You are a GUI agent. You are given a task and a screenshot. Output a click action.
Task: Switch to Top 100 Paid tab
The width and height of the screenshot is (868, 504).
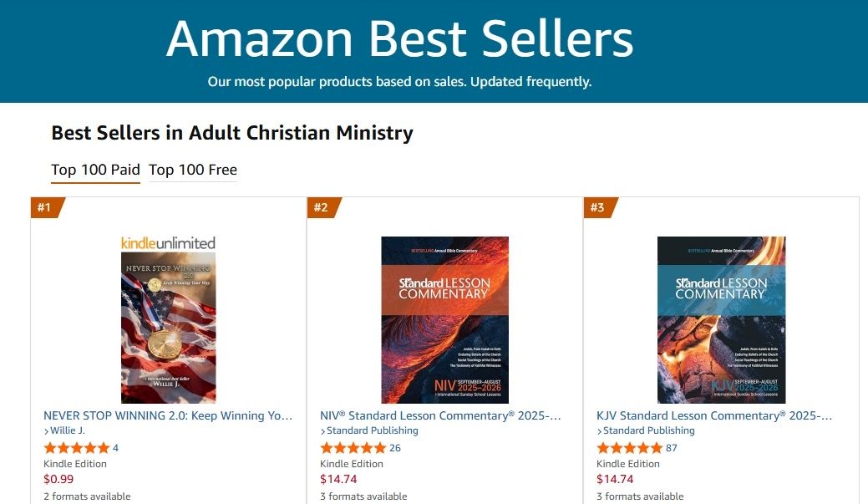[95, 171]
